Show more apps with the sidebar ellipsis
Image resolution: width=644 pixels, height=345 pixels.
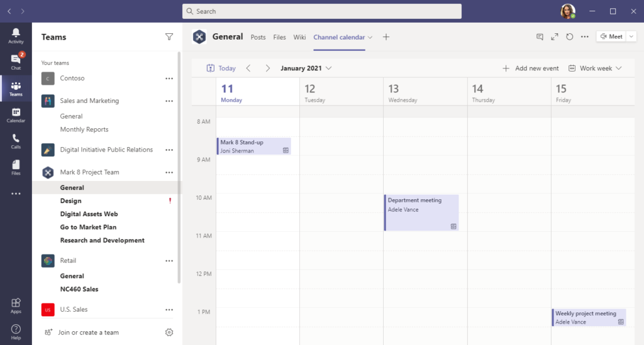(16, 194)
